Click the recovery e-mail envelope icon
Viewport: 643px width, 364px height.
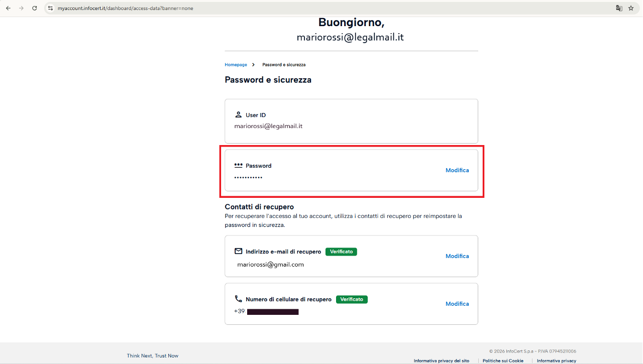coord(238,251)
